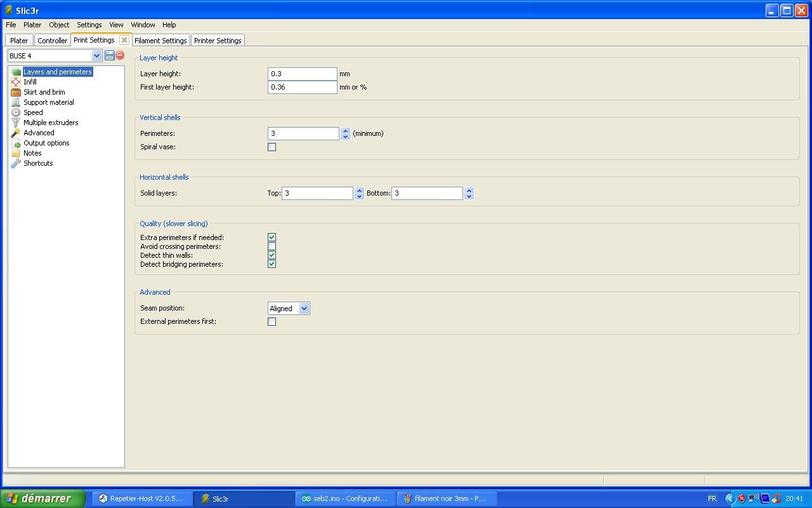Enable External perimeters first checkbox
812x508 pixels.
point(272,321)
